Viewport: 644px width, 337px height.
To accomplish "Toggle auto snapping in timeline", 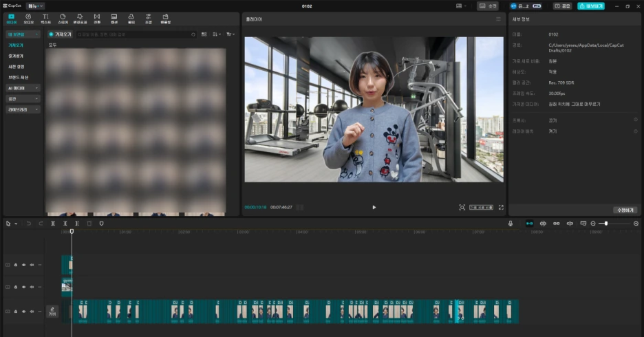I will (543, 224).
